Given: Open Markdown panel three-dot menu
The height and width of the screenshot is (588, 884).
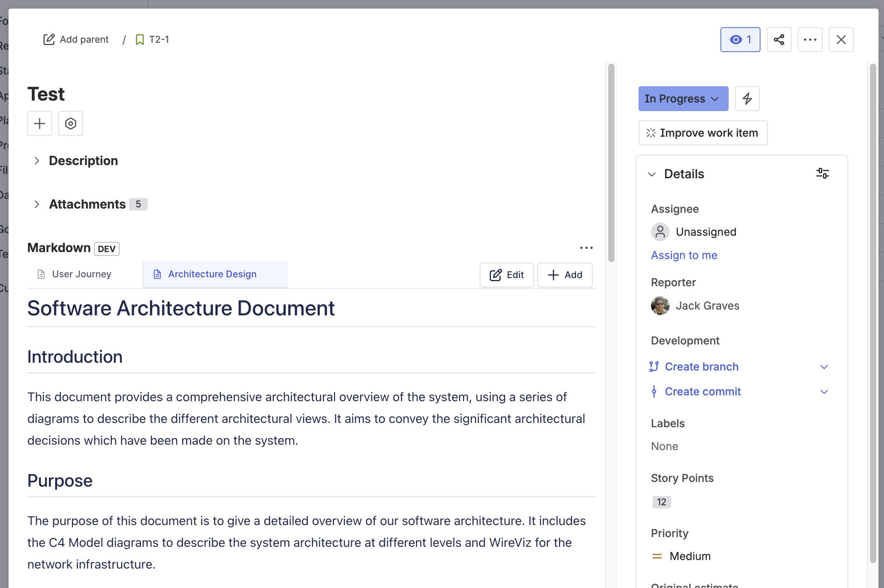Looking at the screenshot, I should (586, 248).
